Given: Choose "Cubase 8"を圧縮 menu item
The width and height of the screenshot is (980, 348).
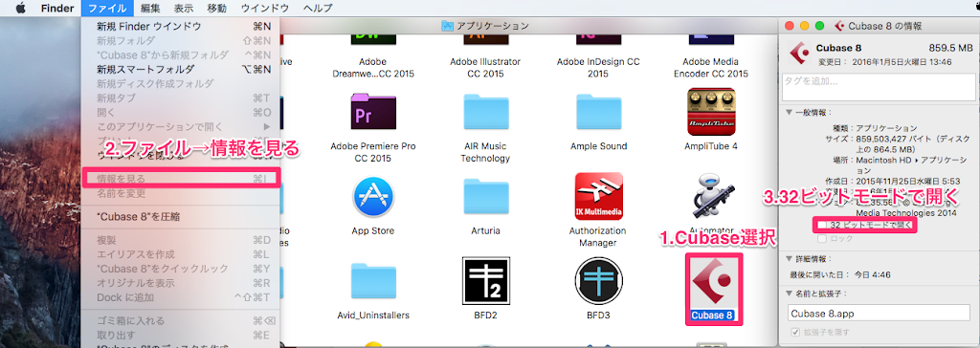Looking at the screenshot, I should coord(181,217).
